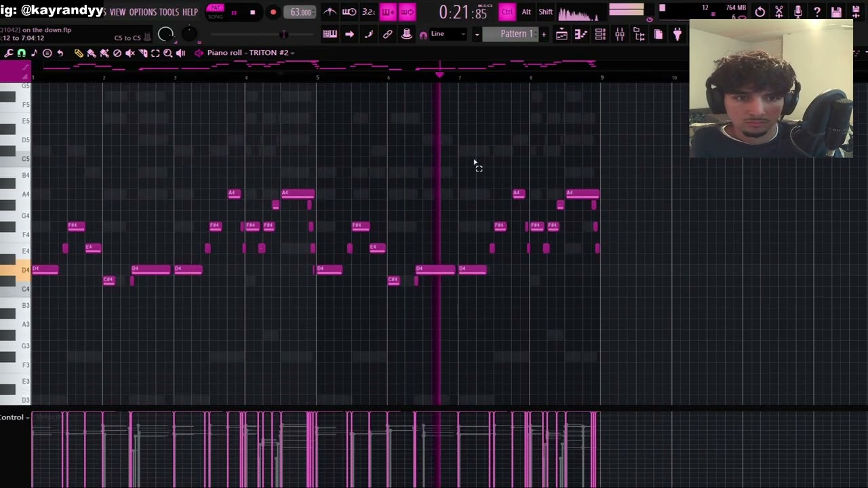868x488 pixels.
Task: Stop playback with the stop button
Action: tap(252, 12)
